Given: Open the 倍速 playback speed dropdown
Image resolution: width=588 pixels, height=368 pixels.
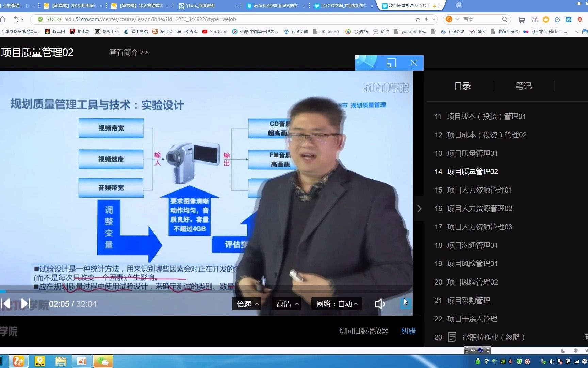Looking at the screenshot, I should click(x=246, y=304).
